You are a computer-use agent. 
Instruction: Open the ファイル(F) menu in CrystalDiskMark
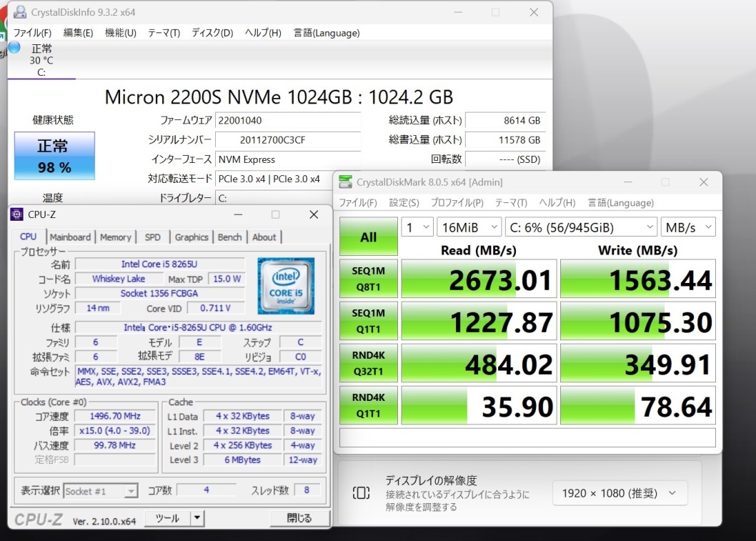coord(358,202)
